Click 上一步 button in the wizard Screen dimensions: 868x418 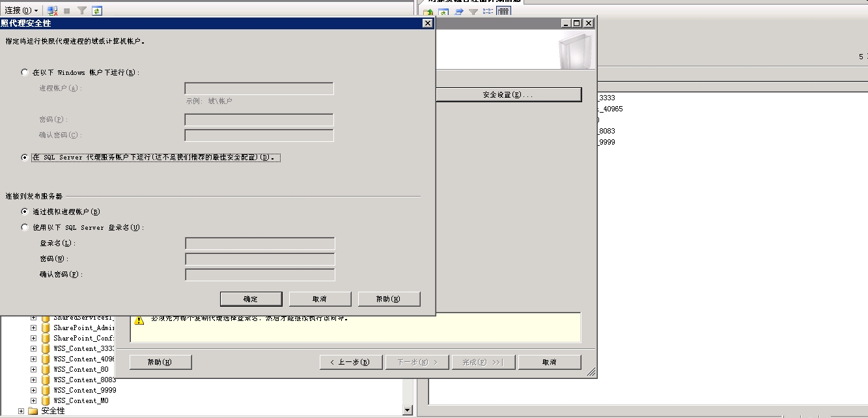coord(350,362)
